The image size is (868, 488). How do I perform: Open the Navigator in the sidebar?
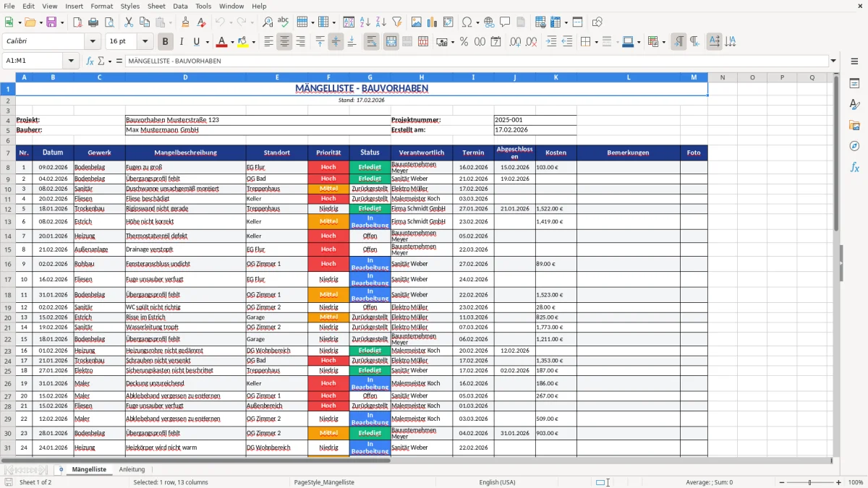[855, 146]
